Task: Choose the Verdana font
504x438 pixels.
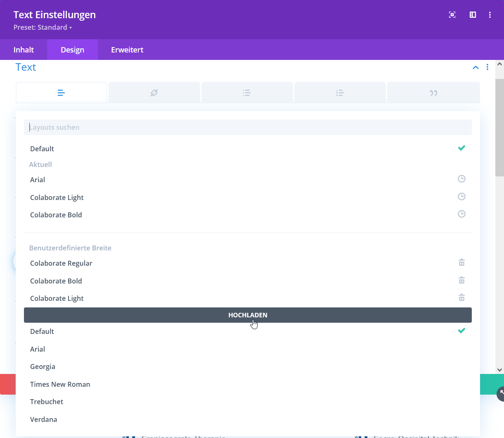Action: [248, 419]
